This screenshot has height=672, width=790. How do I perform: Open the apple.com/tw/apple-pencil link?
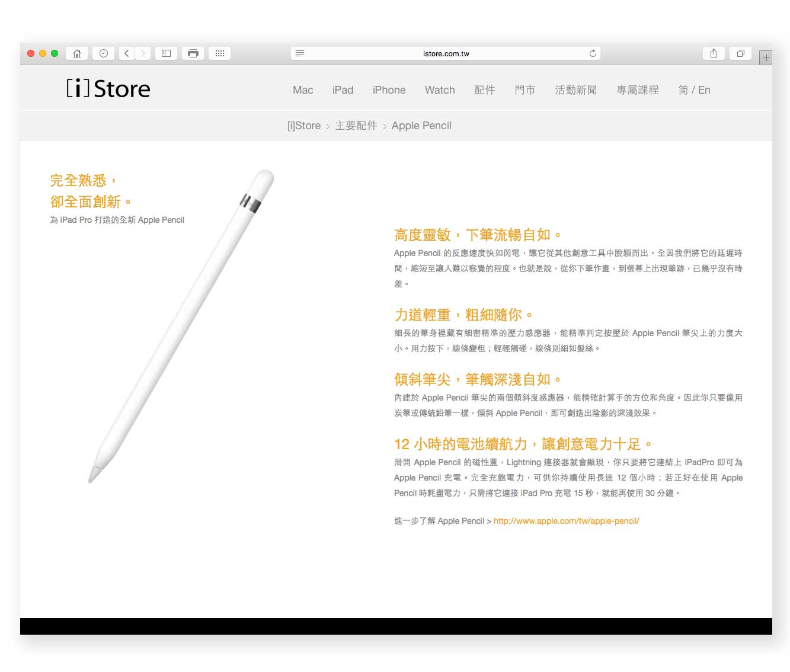tap(567, 521)
